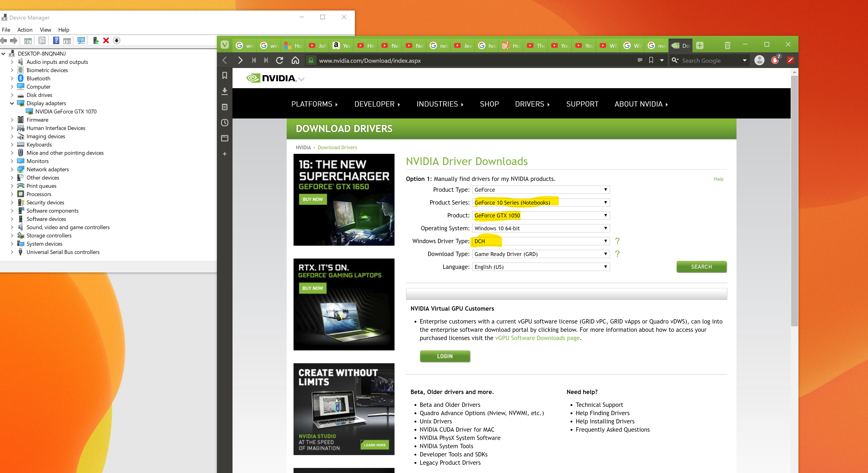Click help icon beside Windows Driver Type
Viewport: 868px width, 473px height.
tap(617, 241)
